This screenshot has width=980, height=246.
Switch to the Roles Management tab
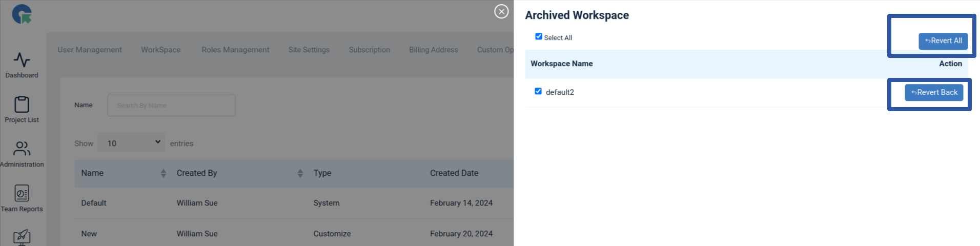coord(235,50)
